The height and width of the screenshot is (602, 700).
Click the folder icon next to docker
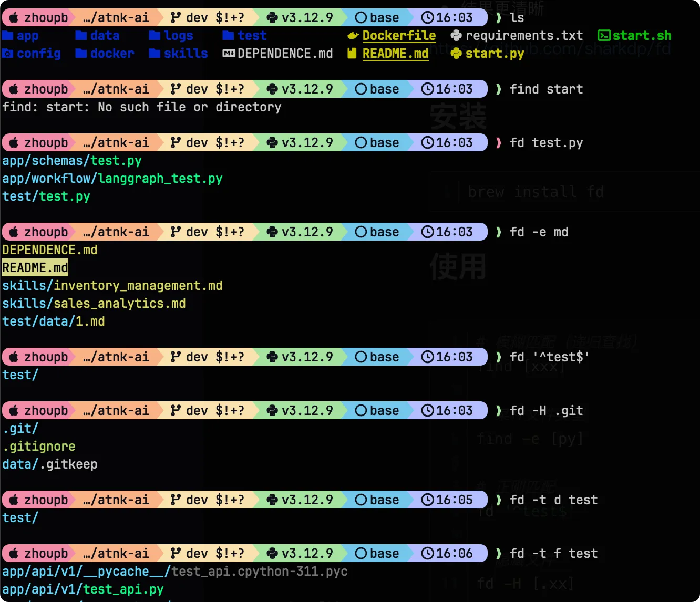pos(82,53)
